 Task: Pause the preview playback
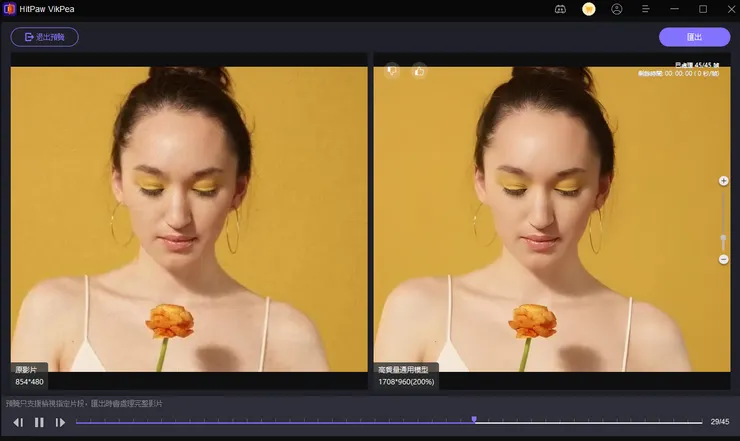point(39,422)
